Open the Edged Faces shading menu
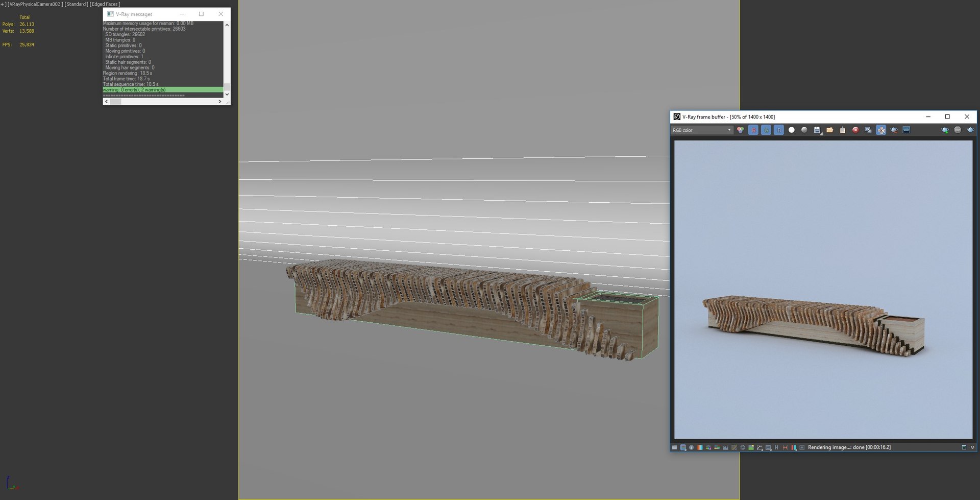Viewport: 980px width, 500px height. pyautogui.click(x=105, y=4)
